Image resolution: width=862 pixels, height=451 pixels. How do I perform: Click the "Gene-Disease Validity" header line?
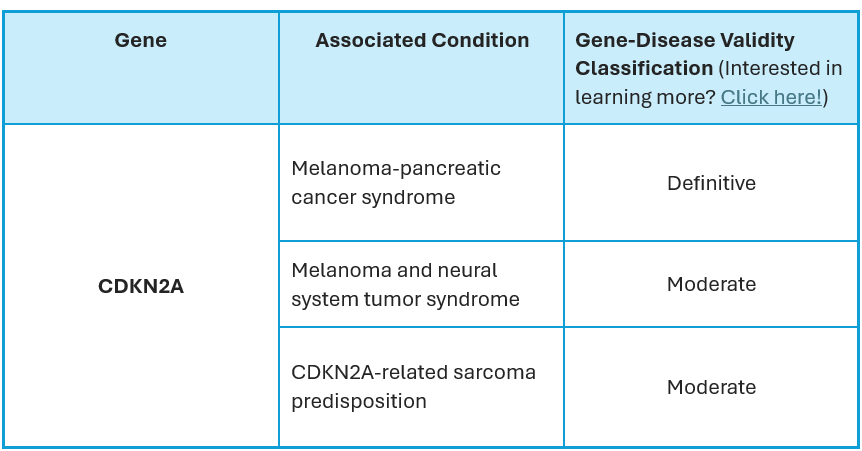(x=685, y=41)
